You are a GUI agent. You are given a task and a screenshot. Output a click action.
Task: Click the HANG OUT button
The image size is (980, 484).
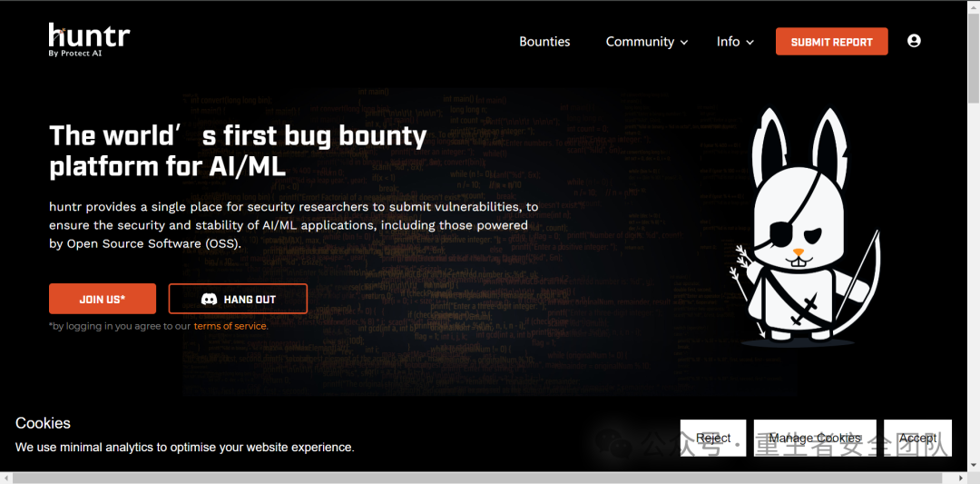pos(238,299)
